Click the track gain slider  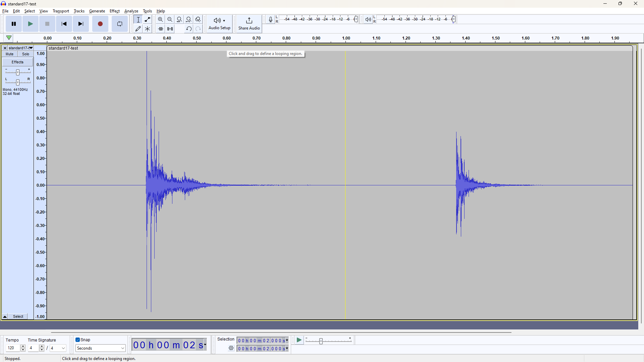pos(18,72)
